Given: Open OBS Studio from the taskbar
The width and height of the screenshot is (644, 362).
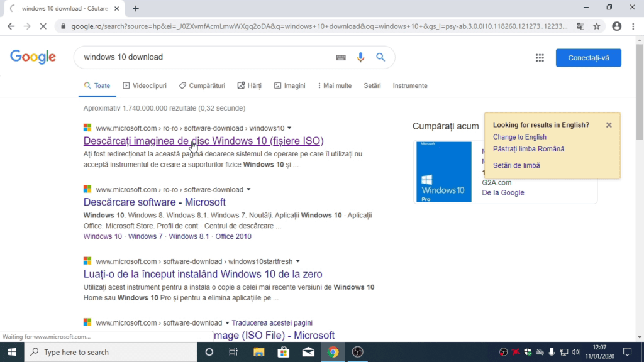Looking at the screenshot, I should click(358, 352).
